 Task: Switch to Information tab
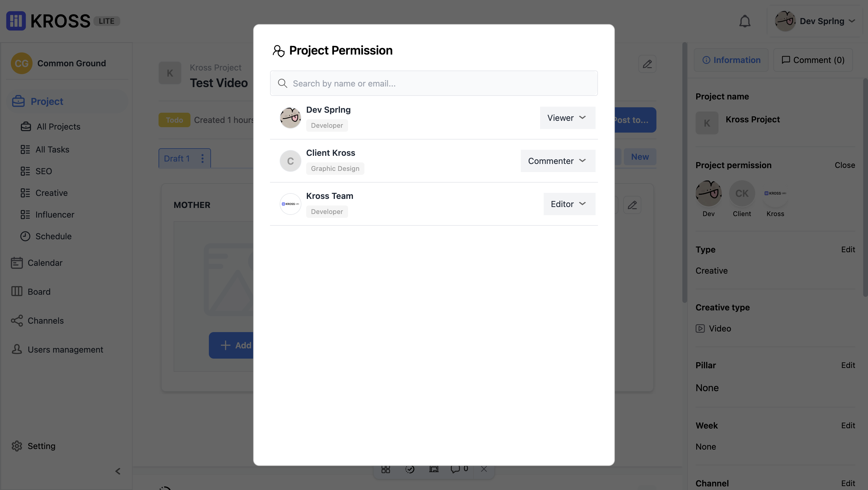click(x=730, y=60)
